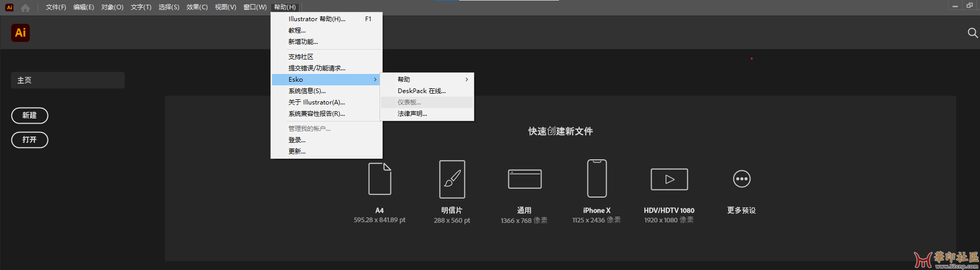Select the A4 document preset icon
Screen dimensions: 980x270
[x=380, y=178]
